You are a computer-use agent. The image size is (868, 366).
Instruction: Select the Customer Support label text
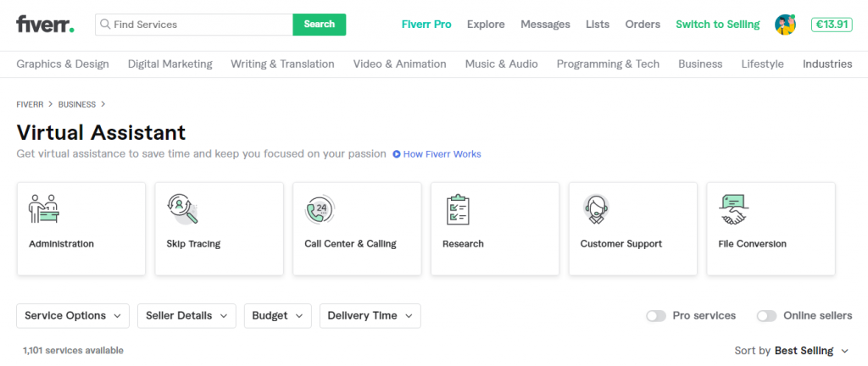[621, 244]
